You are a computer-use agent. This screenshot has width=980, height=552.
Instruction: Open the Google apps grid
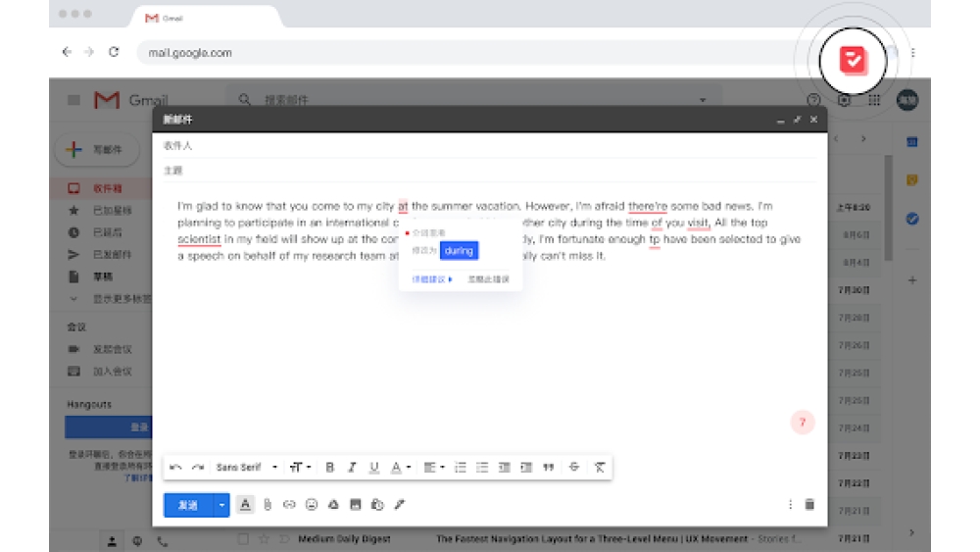874,100
